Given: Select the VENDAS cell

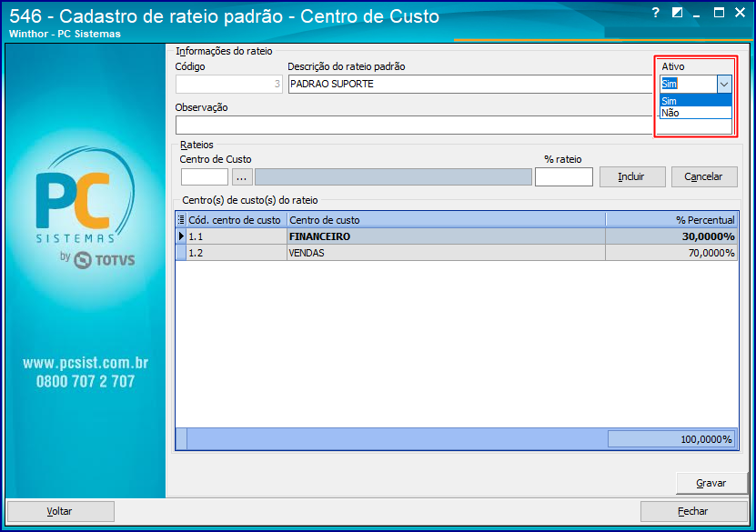Looking at the screenshot, I should pyautogui.click(x=446, y=253).
